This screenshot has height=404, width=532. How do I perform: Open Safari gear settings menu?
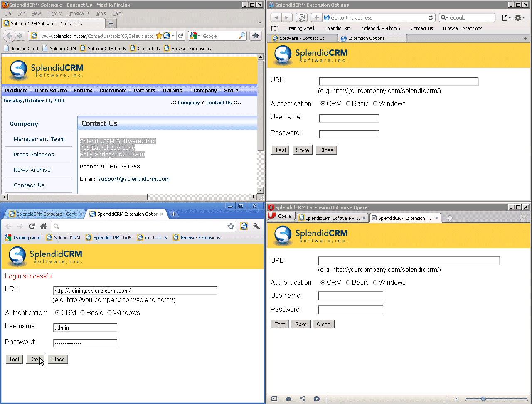[x=520, y=17]
